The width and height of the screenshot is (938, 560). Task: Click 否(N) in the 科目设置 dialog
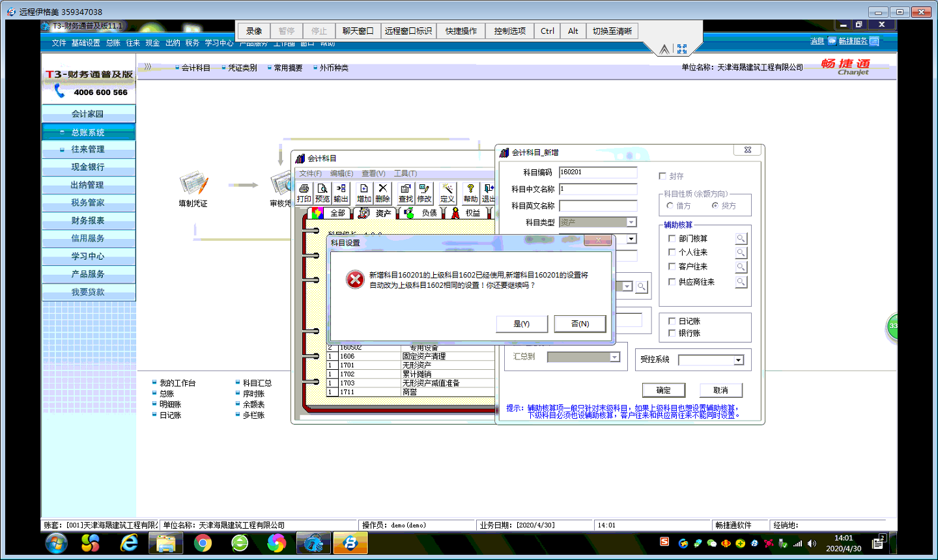pyautogui.click(x=580, y=324)
